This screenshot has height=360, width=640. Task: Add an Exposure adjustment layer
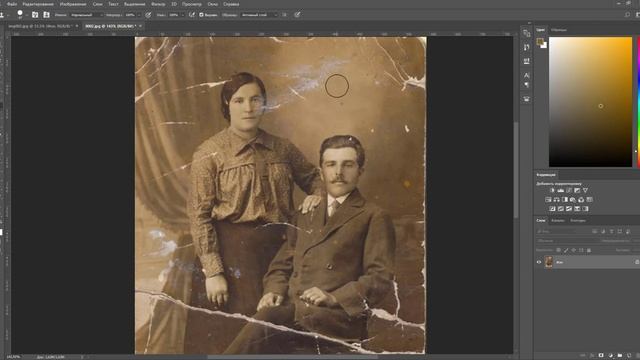coord(577,191)
